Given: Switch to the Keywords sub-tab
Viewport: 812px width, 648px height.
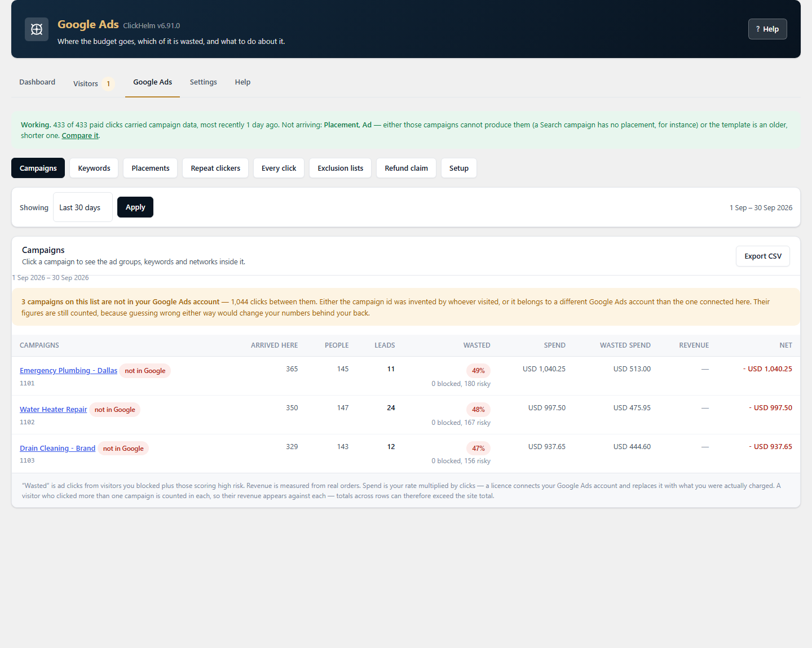Looking at the screenshot, I should [x=94, y=168].
